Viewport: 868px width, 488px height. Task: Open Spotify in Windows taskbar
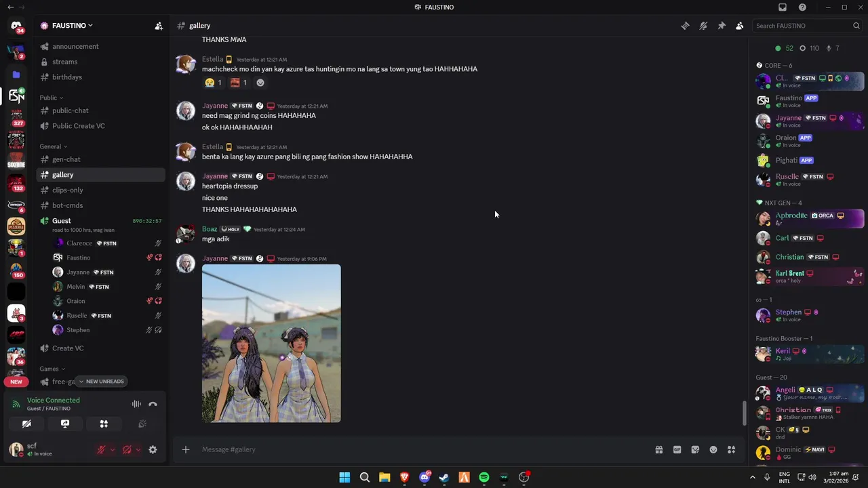click(484, 477)
